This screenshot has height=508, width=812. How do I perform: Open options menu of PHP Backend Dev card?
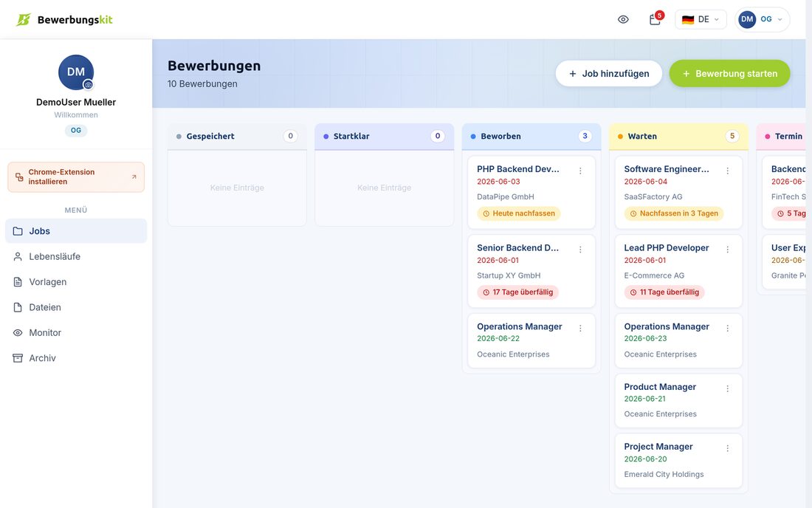click(x=580, y=171)
